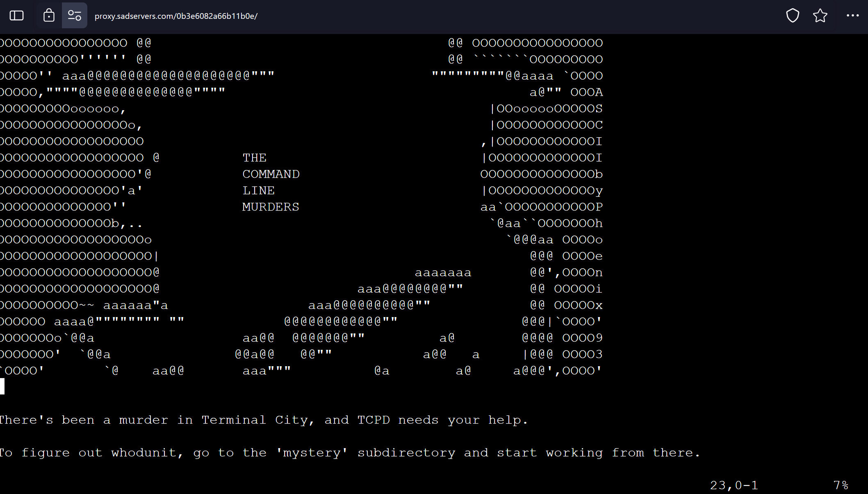The width and height of the screenshot is (868, 494).
Task: Open site information via the lock icon
Action: pyautogui.click(x=48, y=15)
